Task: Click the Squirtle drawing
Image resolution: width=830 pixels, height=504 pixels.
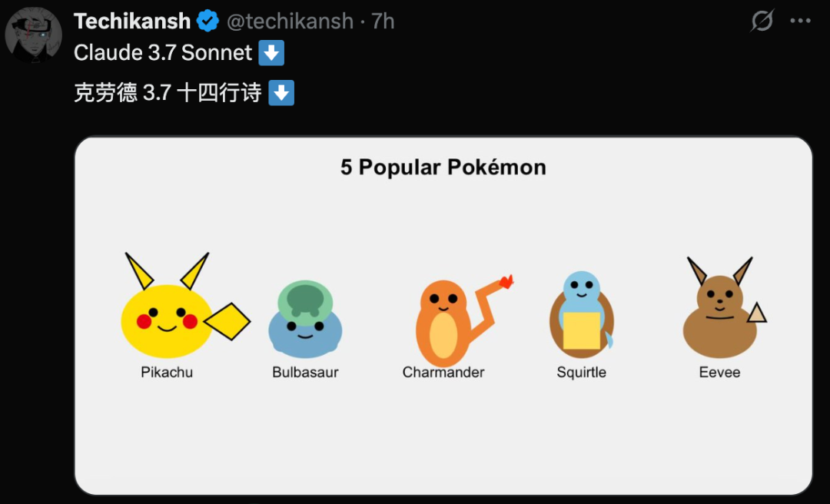Action: click(581, 317)
